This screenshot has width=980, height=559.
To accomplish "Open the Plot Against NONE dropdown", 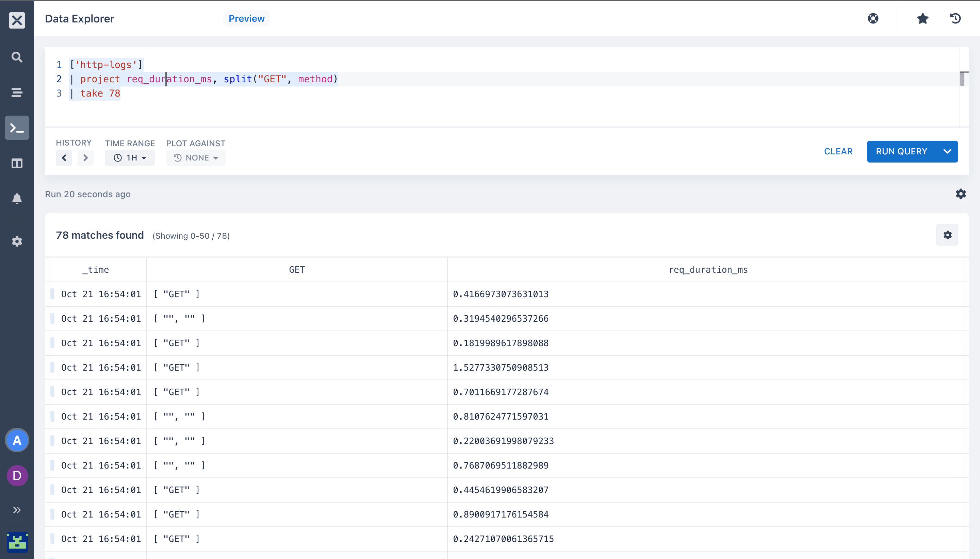I will 196,158.
